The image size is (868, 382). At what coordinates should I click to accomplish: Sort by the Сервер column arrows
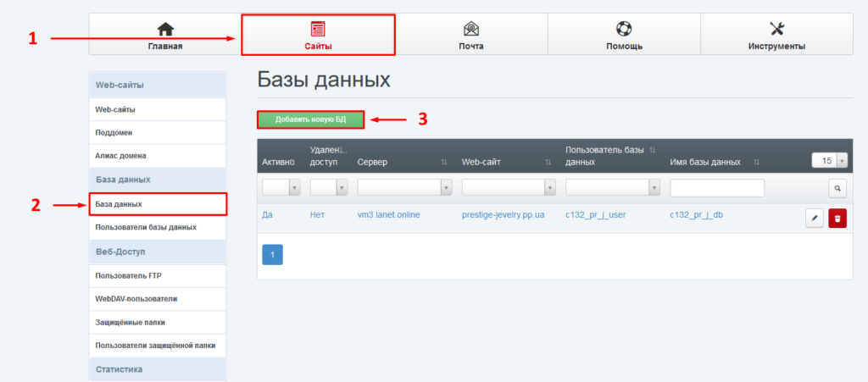tap(444, 162)
